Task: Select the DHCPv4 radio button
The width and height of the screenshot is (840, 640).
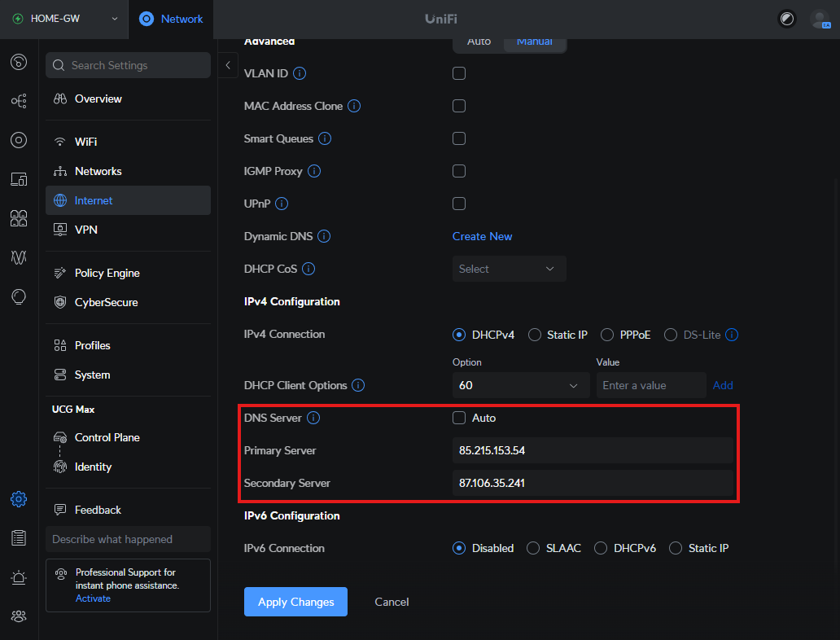Action: pos(458,335)
